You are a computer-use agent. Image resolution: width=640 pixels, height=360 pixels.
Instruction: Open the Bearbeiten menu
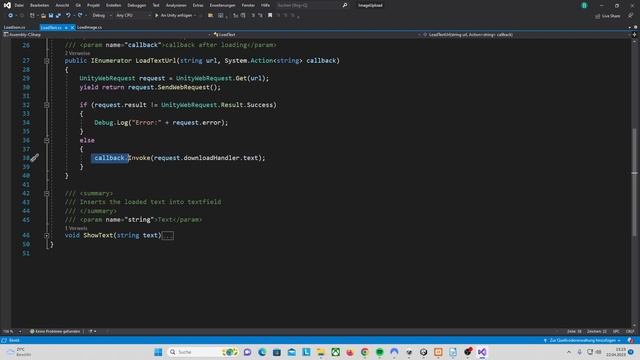click(40, 5)
